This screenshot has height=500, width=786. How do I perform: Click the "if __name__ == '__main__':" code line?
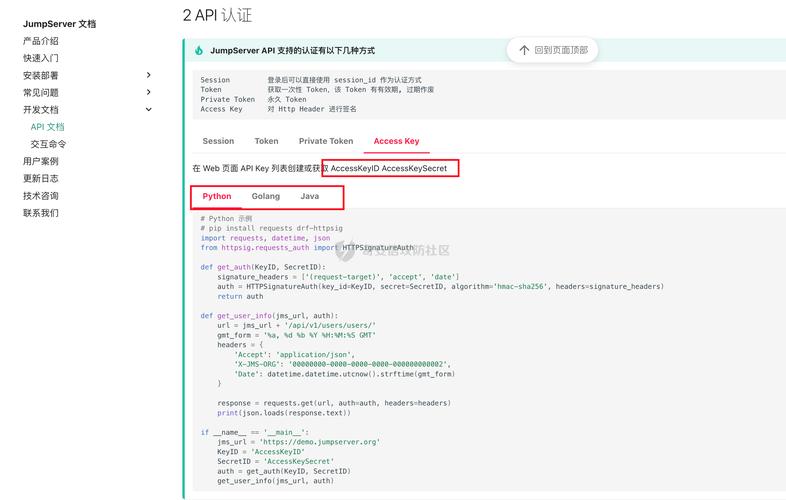point(255,432)
